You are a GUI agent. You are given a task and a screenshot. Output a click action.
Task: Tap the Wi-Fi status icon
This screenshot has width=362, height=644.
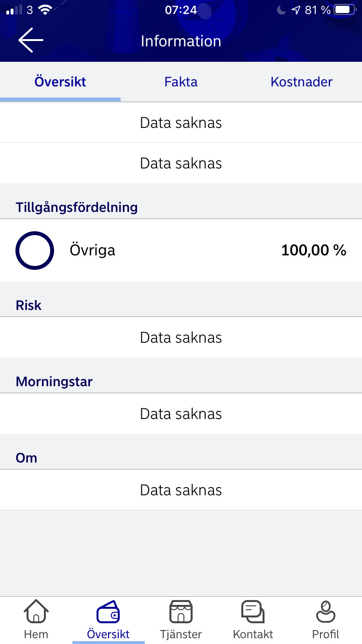45,10
